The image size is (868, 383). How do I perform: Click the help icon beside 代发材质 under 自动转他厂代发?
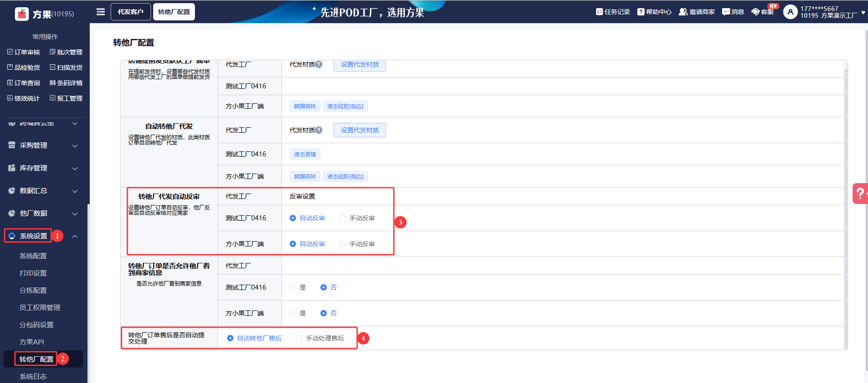(x=319, y=130)
